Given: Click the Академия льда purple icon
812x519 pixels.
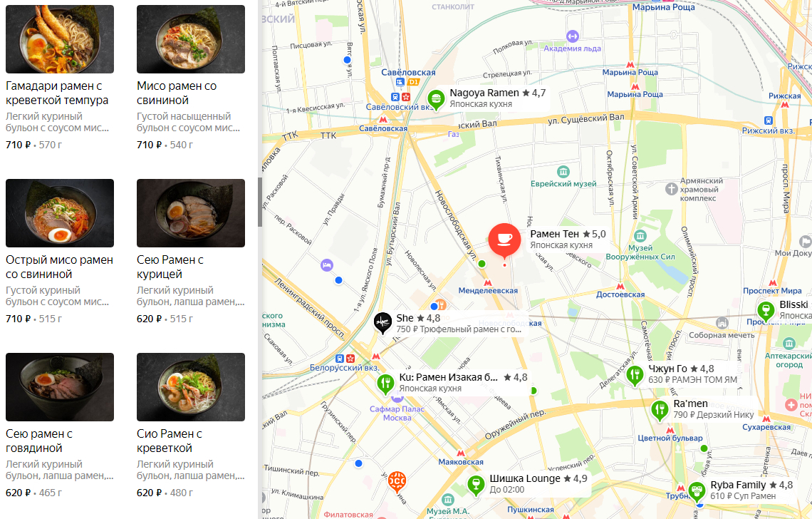Looking at the screenshot, I should tap(572, 36).
